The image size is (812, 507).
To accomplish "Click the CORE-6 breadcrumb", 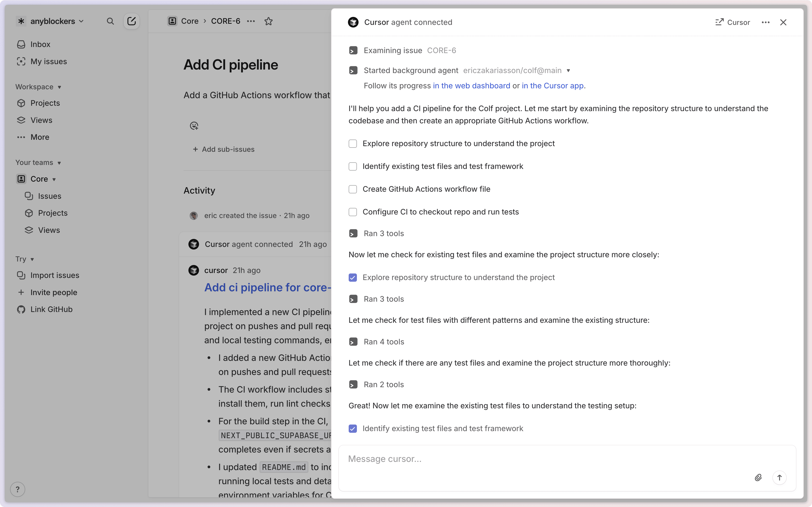I will click(x=225, y=21).
